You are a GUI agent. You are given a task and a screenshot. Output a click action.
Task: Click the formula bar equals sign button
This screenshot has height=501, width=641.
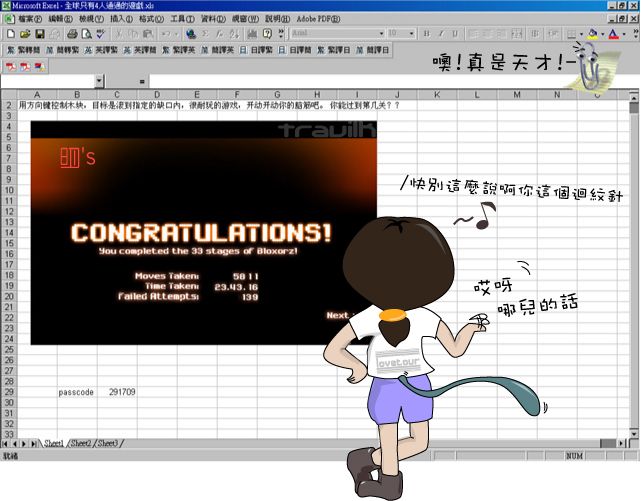(x=142, y=82)
